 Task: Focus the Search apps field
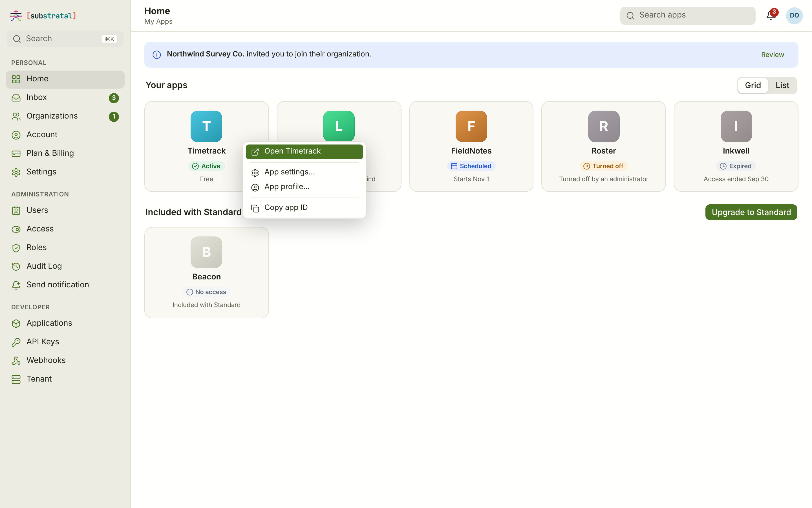[x=687, y=16]
